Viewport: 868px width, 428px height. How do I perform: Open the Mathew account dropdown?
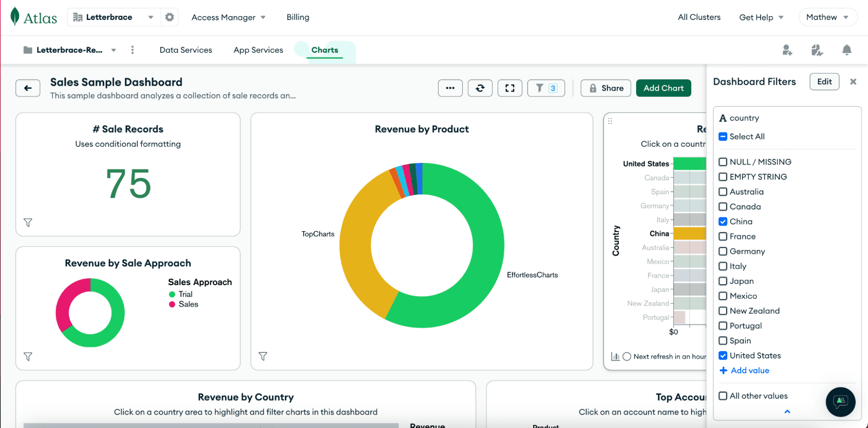coord(828,17)
